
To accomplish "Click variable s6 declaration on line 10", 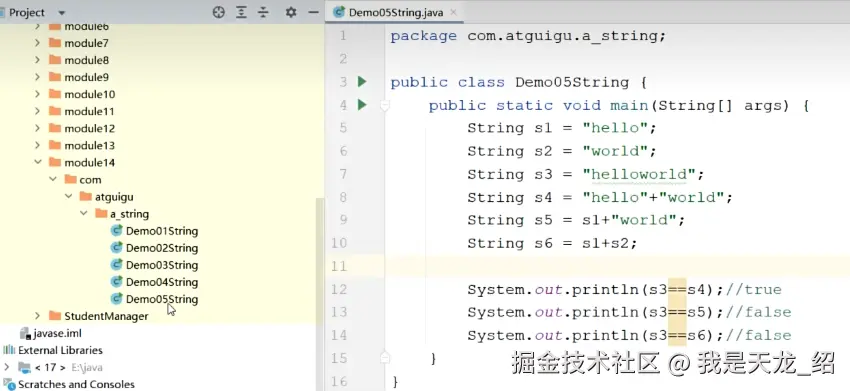I will click(543, 243).
